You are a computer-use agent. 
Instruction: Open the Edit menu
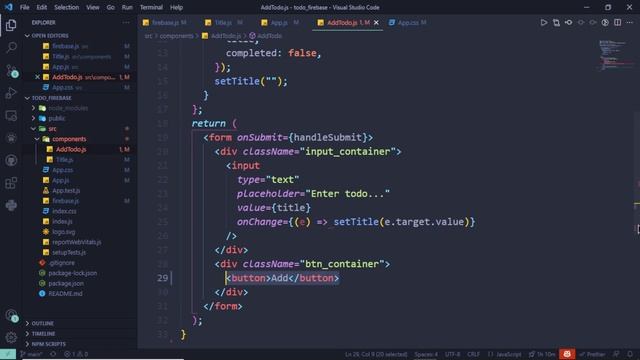42,7
